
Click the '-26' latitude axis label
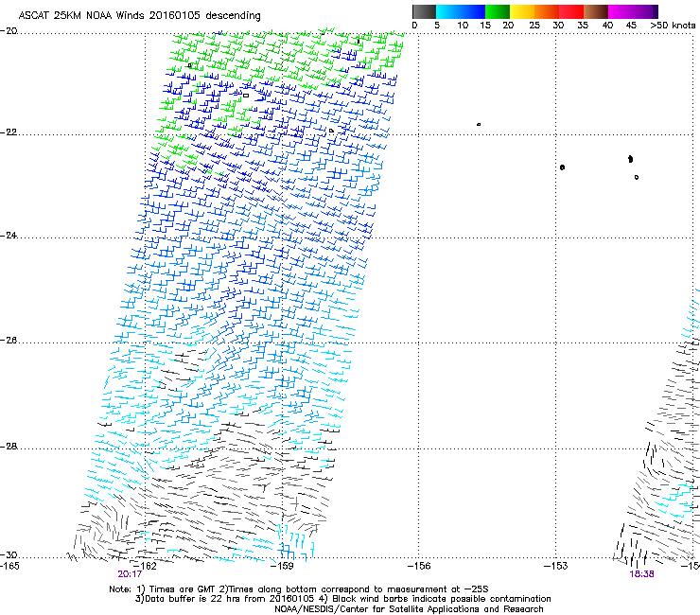pos(9,341)
